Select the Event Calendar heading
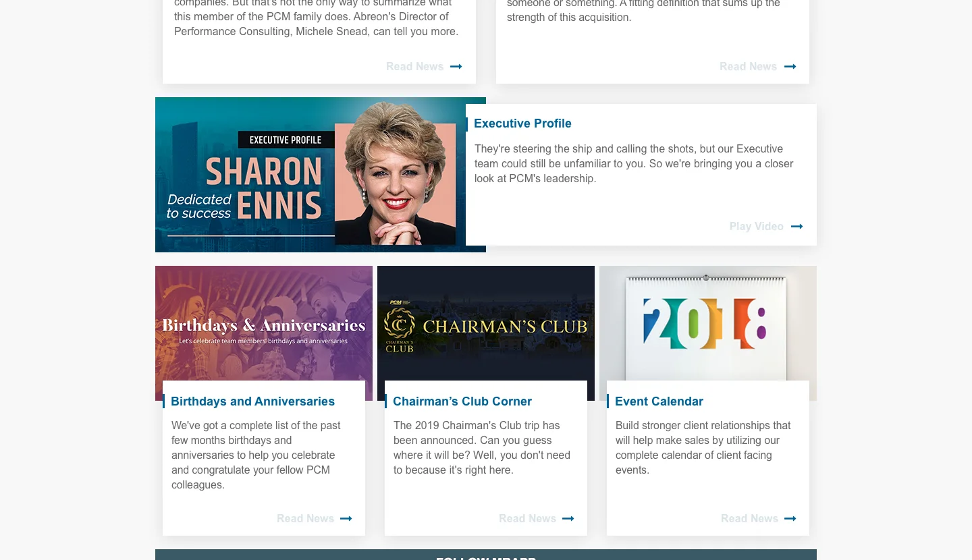The image size is (972, 560). click(659, 401)
